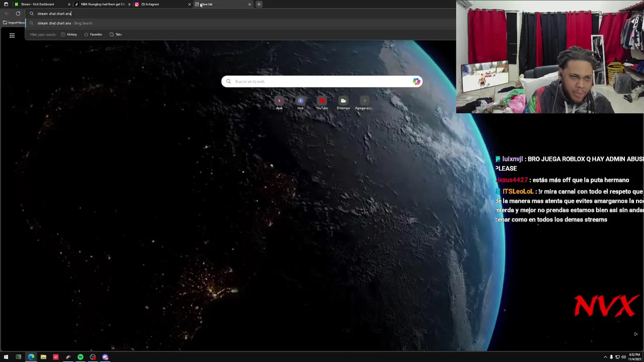Add a shortcut with the Agregar acceso tile

click(x=364, y=103)
